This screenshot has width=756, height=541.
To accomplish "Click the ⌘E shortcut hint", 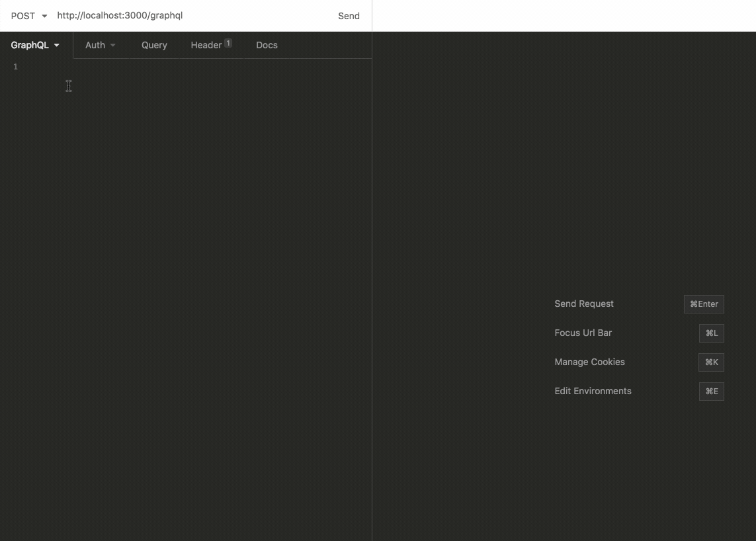I will click(712, 392).
